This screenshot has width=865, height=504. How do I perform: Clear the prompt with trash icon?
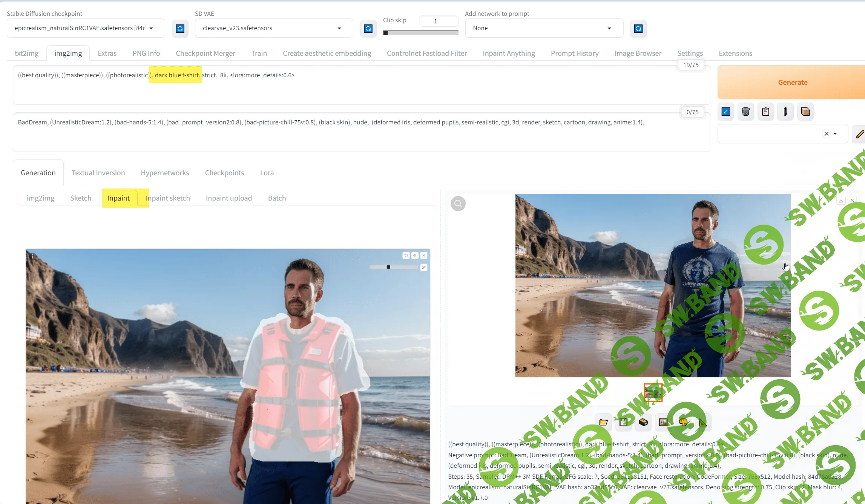click(745, 112)
